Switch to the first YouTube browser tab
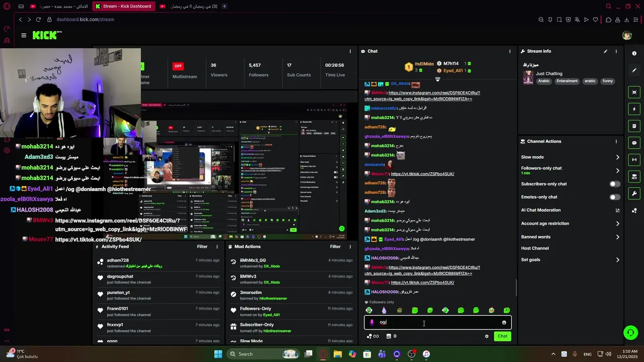 coord(59,6)
